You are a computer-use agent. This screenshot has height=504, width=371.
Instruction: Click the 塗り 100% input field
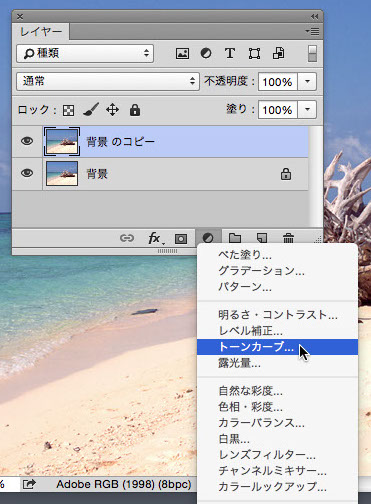click(278, 110)
